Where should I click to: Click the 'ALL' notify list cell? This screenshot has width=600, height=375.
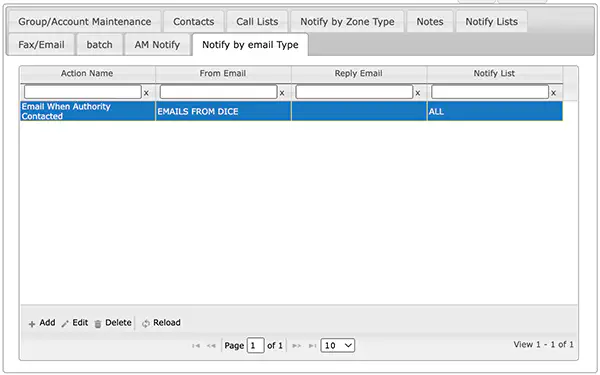coord(495,111)
